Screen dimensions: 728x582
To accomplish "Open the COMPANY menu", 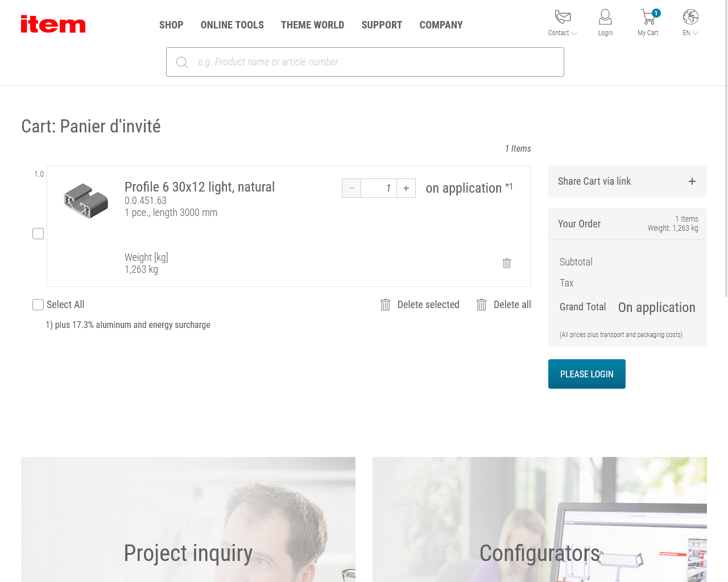I will (x=441, y=25).
